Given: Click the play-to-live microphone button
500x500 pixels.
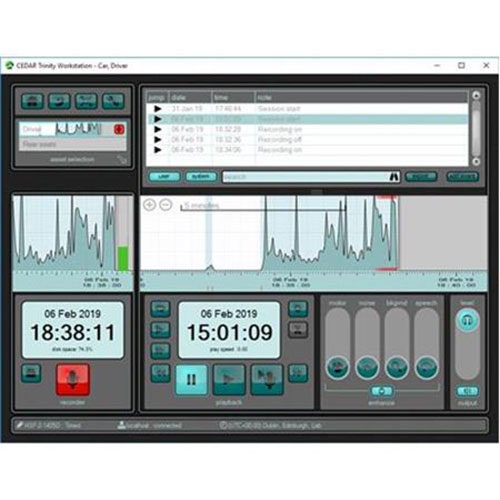Looking at the screenshot, I should [x=267, y=380].
